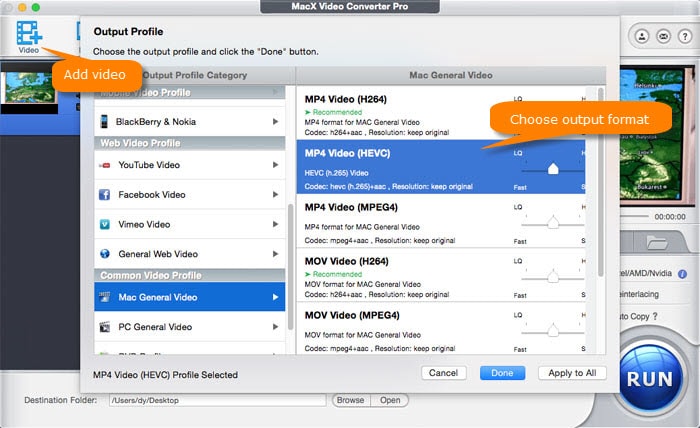Select YouTube Video category

190,165
